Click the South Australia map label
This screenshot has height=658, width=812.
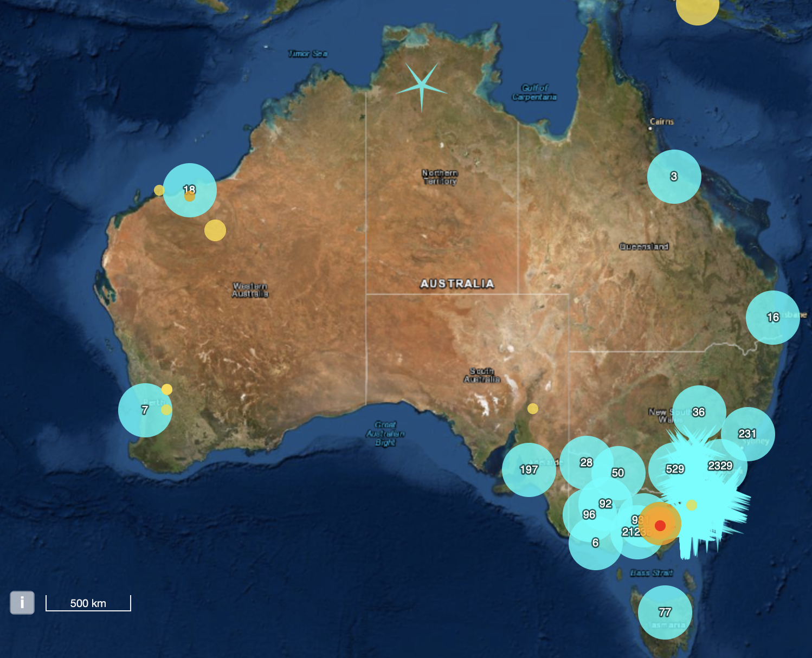click(x=482, y=375)
